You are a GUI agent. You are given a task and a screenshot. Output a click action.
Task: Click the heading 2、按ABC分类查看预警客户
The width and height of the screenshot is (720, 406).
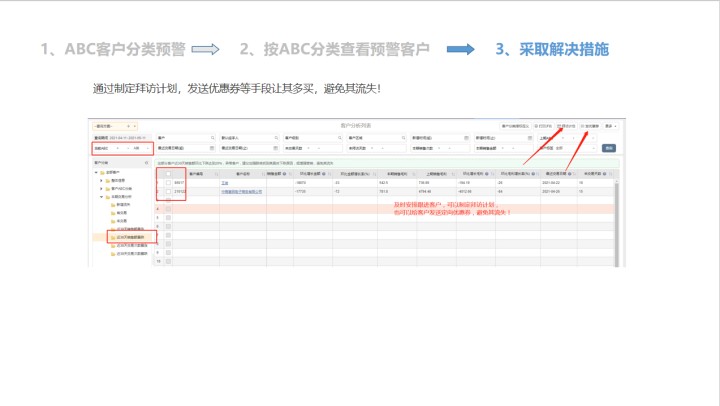[x=335, y=49]
